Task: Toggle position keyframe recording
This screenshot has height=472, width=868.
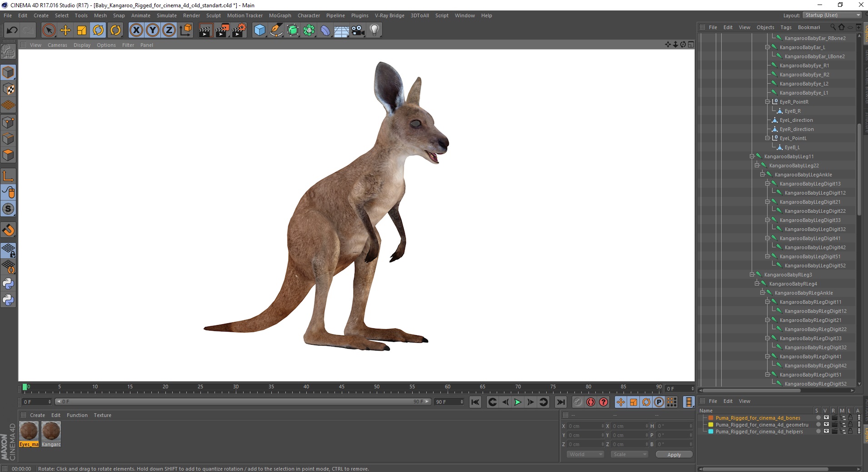Action: (620, 402)
